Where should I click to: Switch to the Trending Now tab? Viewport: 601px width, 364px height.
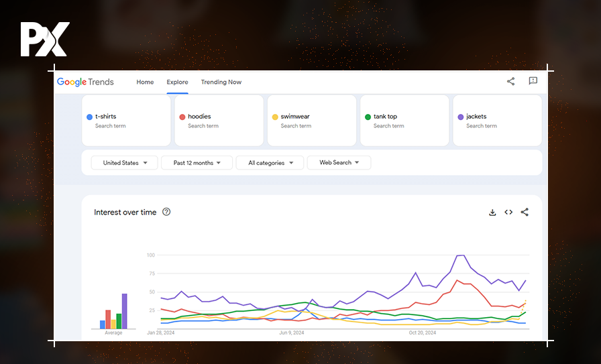(x=221, y=82)
